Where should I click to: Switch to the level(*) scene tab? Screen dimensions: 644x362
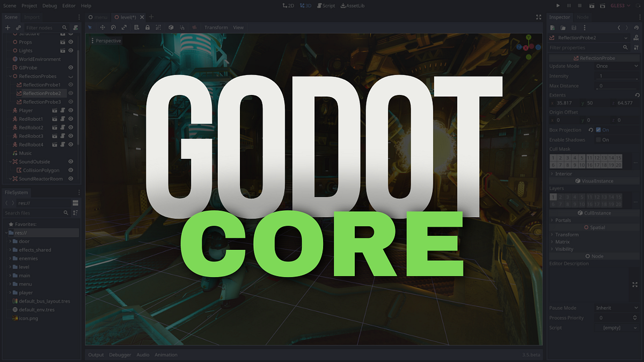(x=129, y=17)
